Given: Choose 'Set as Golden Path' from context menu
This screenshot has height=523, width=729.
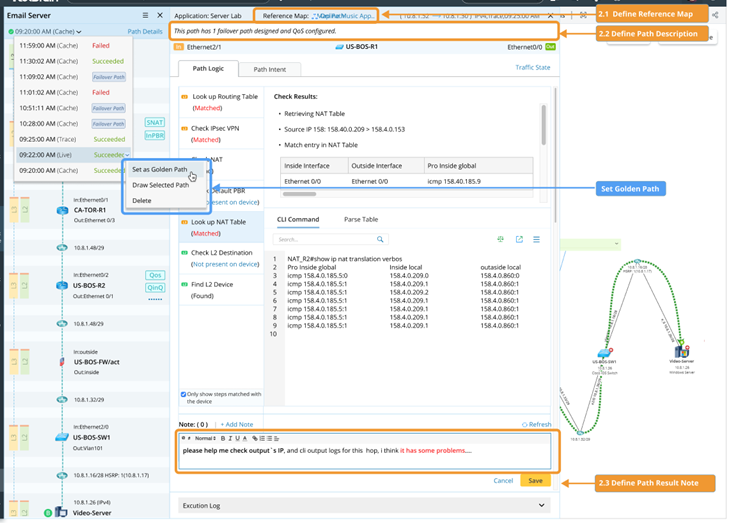Looking at the screenshot, I should tap(158, 169).
